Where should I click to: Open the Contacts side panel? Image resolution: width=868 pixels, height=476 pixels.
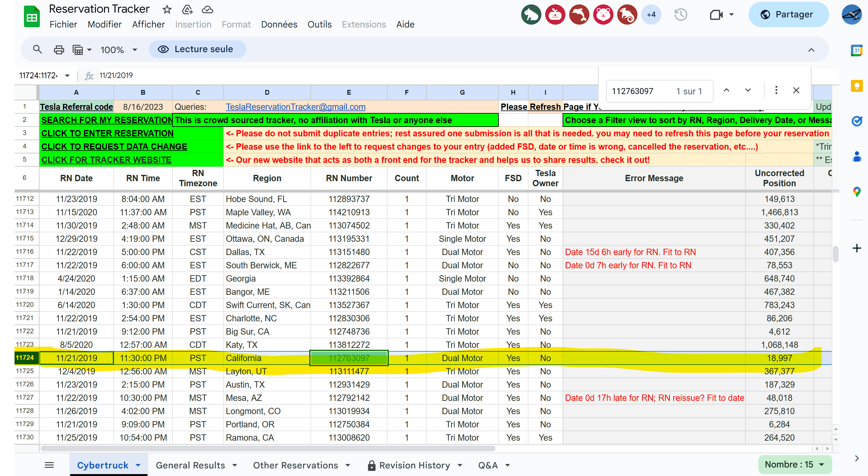(857, 157)
